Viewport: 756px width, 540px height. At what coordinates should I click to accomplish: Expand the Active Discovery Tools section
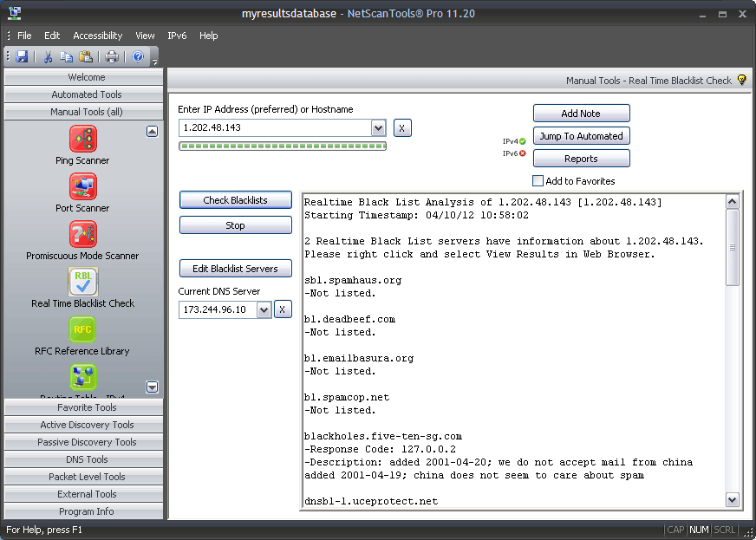[84, 425]
